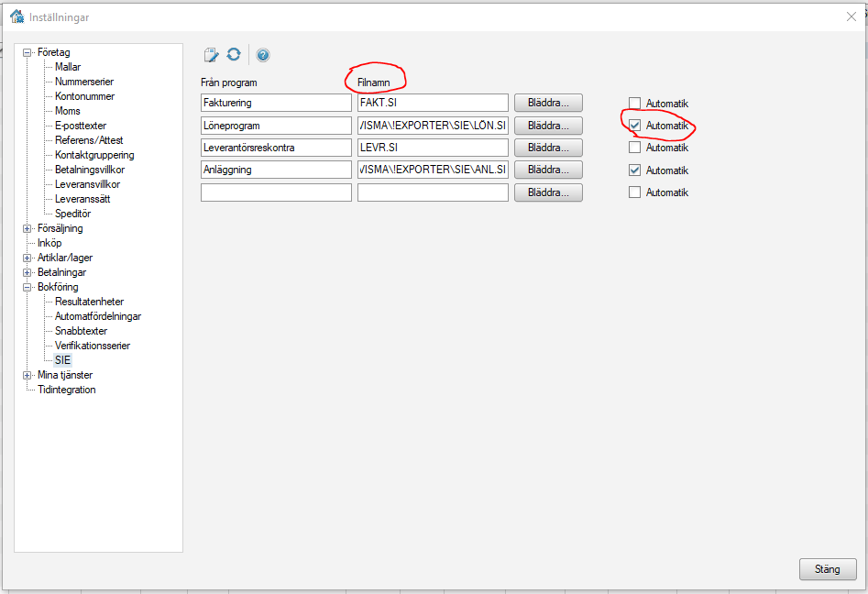Collapse the Företag tree node
The height and width of the screenshot is (594, 868).
coord(27,52)
